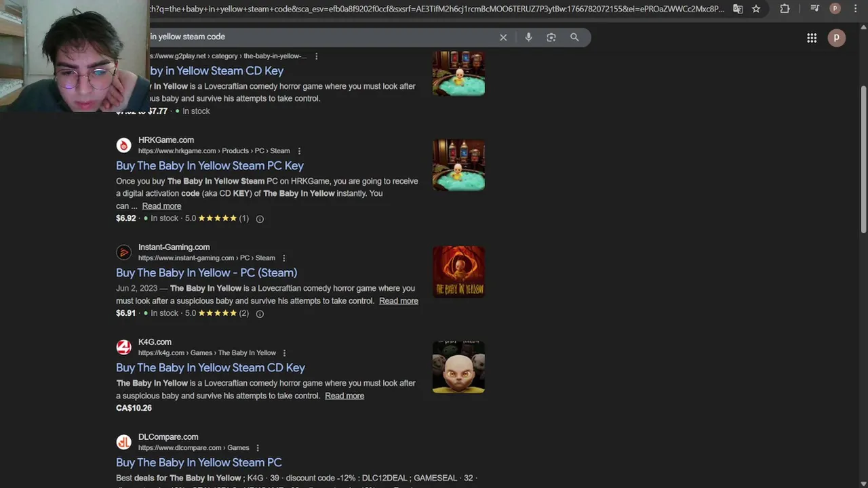The image size is (868, 488).
Task: Open the Chrome profile avatar in toolbar
Action: tap(835, 9)
